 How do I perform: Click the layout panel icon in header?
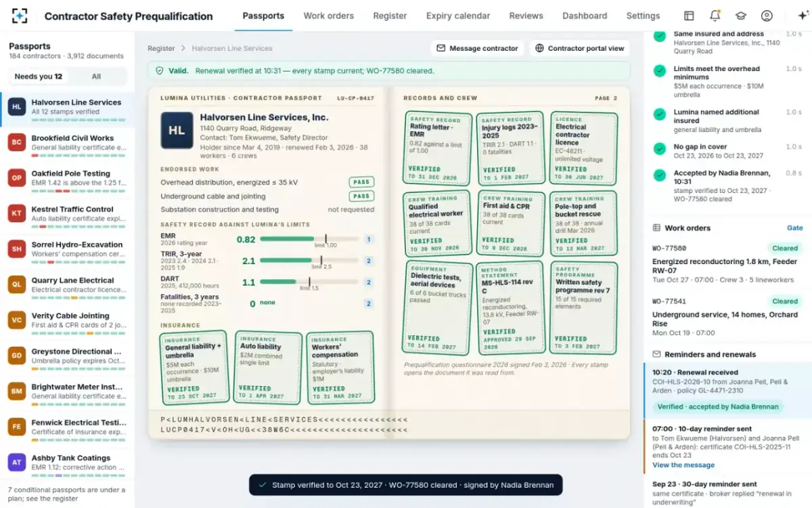(x=689, y=16)
